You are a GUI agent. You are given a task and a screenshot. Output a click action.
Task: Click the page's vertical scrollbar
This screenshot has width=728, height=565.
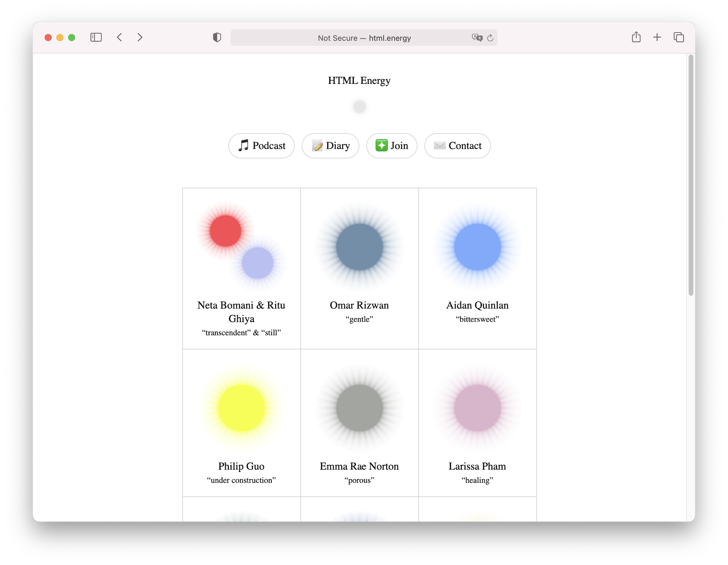pyautogui.click(x=691, y=175)
